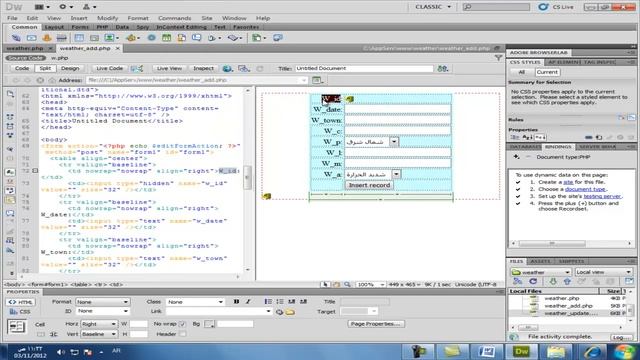Open the Horz alignment dropdown
The width and height of the screenshot is (640, 360).
99,324
